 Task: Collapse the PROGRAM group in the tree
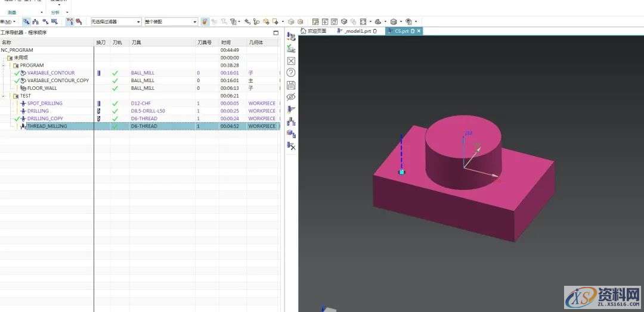tap(4, 65)
